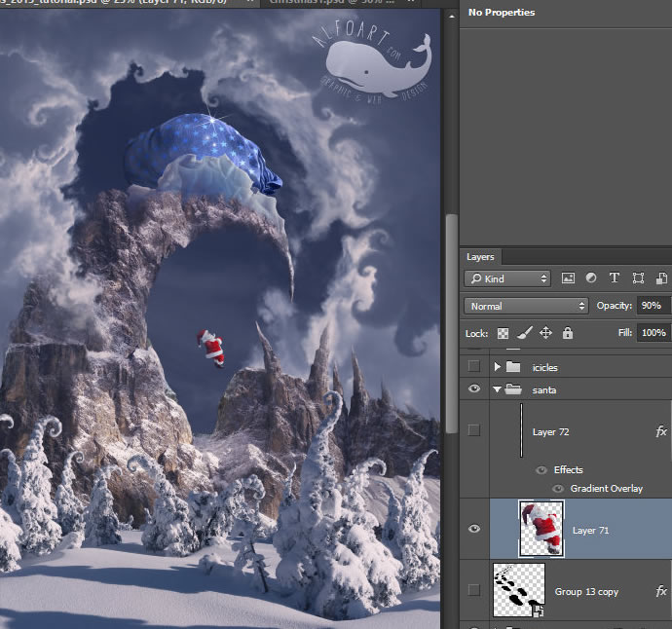Hide the santa group
Image resolution: width=672 pixels, height=629 pixels.
click(x=474, y=389)
